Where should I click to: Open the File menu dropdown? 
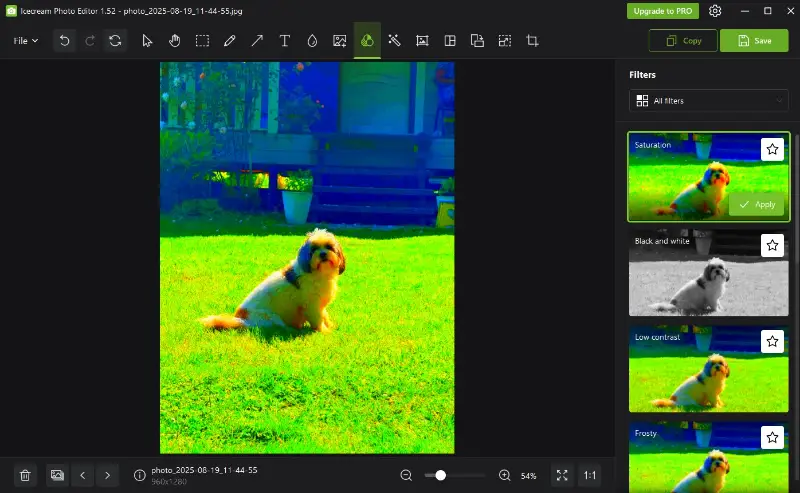point(26,41)
